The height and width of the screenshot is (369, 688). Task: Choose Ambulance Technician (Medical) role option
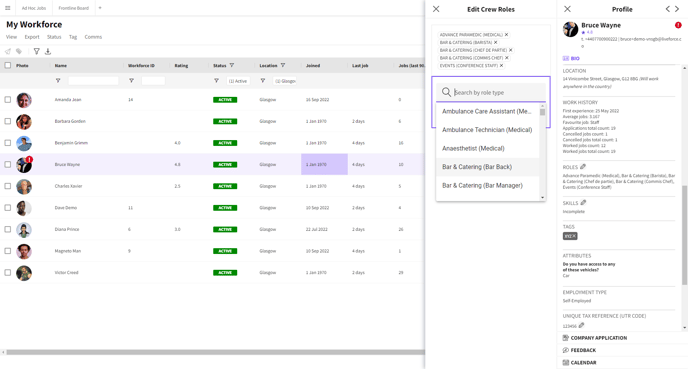pyautogui.click(x=487, y=130)
